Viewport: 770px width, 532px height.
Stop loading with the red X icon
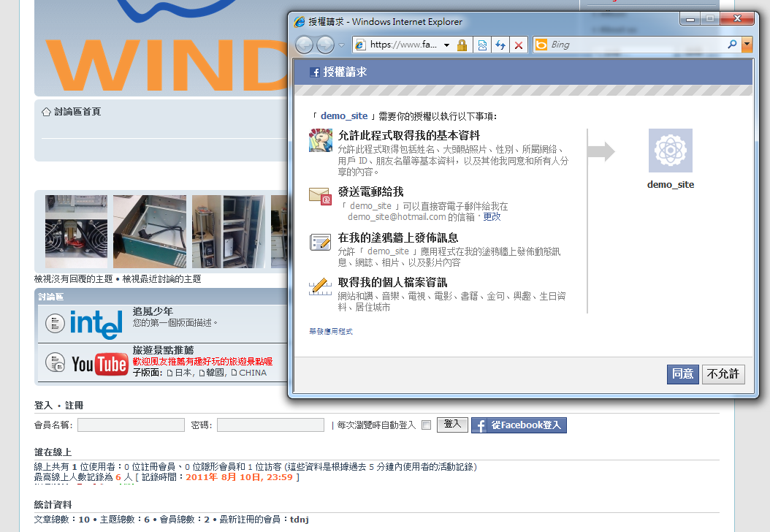click(519, 45)
